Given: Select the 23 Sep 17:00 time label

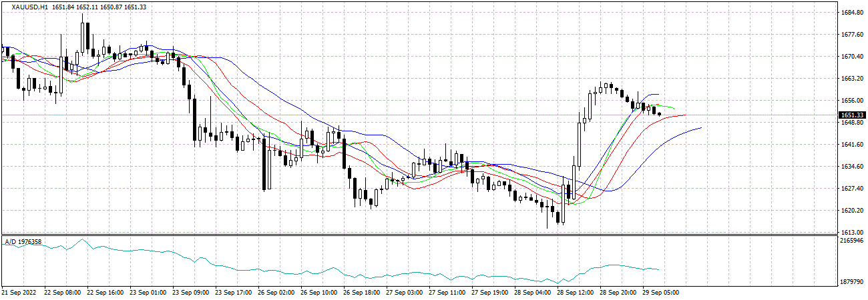Looking at the screenshot, I should point(232,293).
